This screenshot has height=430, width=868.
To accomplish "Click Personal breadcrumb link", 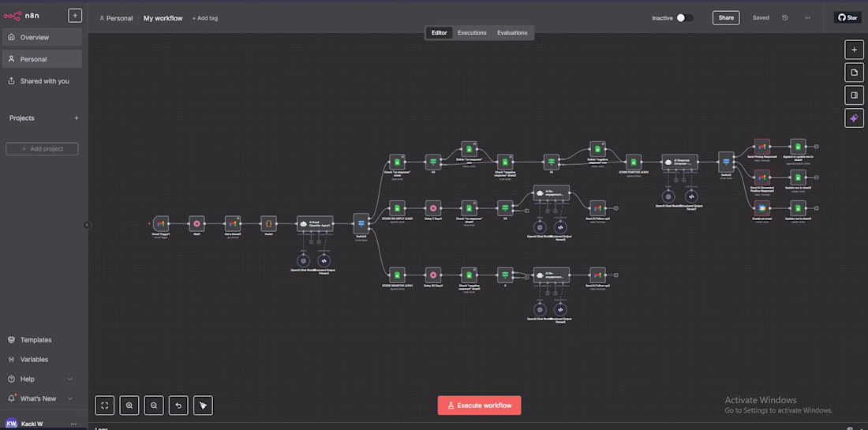I will coord(116,18).
